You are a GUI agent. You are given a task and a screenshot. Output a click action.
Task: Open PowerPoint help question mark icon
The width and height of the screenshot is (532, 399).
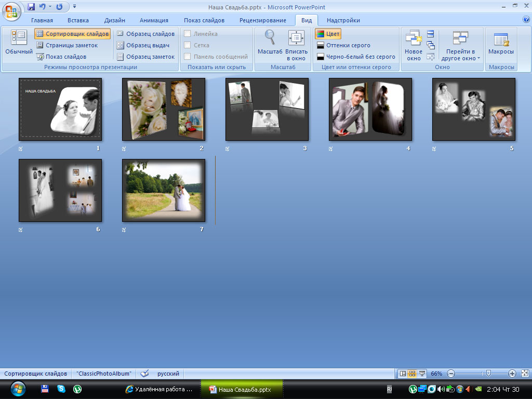(x=526, y=20)
